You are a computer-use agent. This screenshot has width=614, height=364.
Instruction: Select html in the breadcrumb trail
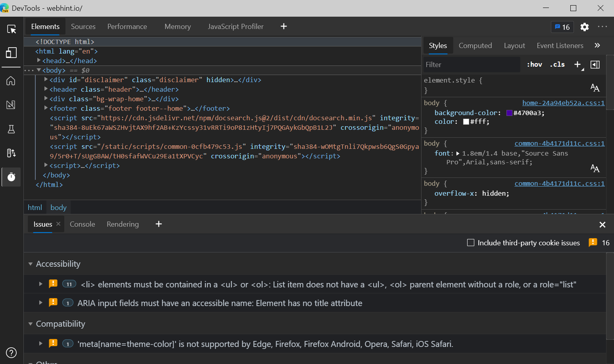point(35,207)
